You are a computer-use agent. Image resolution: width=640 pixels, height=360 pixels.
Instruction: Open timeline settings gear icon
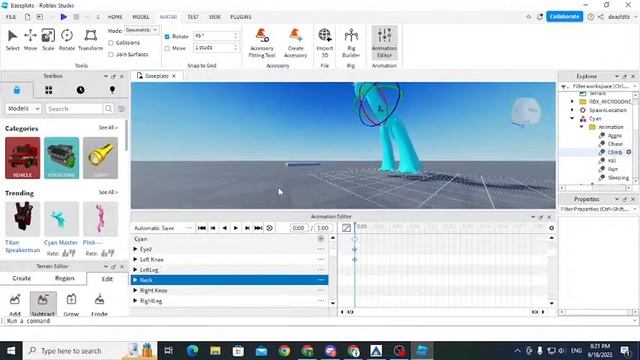pos(551,228)
